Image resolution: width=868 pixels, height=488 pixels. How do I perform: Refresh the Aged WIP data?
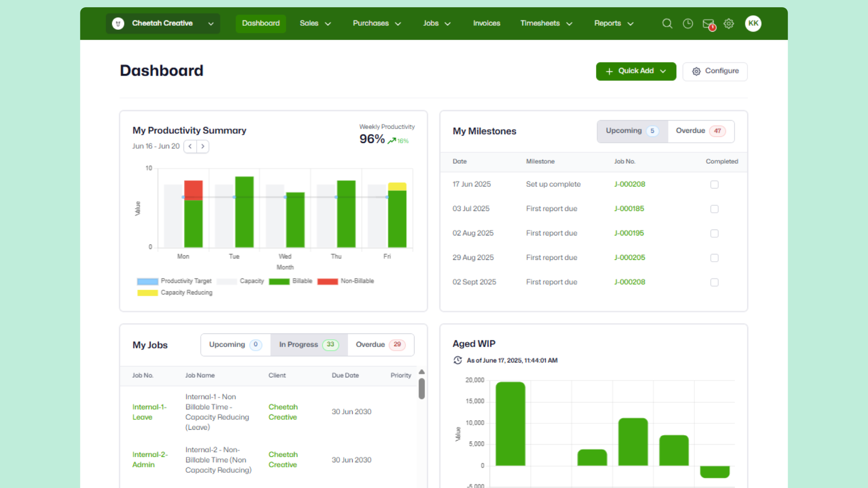click(x=458, y=360)
